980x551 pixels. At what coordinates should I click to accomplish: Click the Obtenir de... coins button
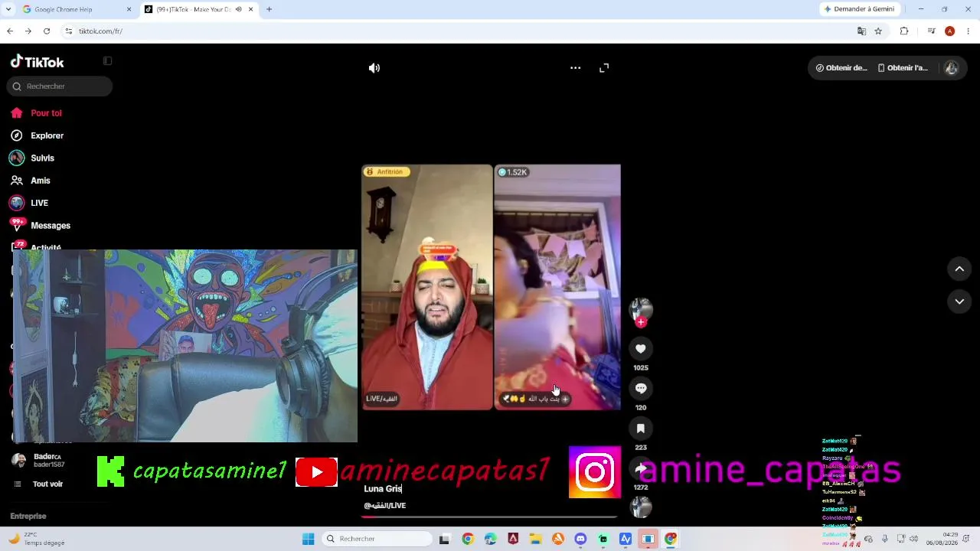[841, 68]
